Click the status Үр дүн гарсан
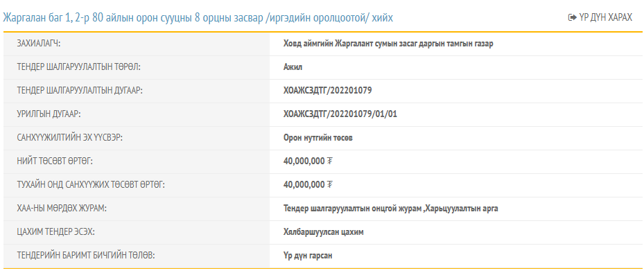 click(x=308, y=256)
